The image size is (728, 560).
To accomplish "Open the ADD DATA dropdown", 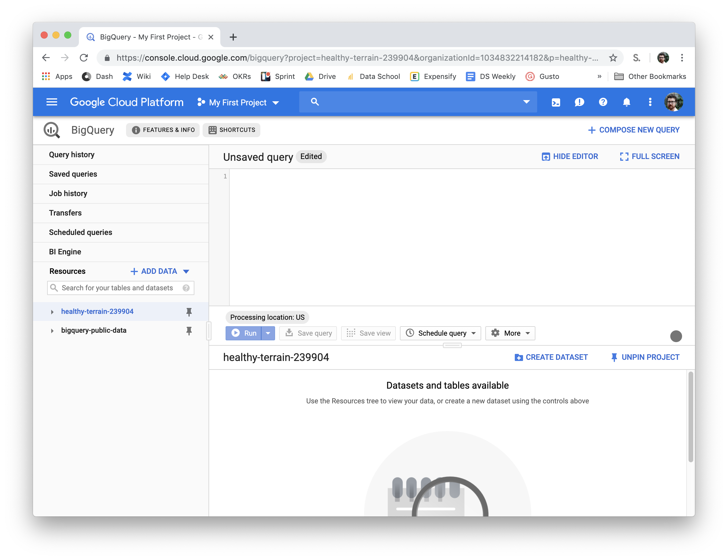I will [160, 271].
